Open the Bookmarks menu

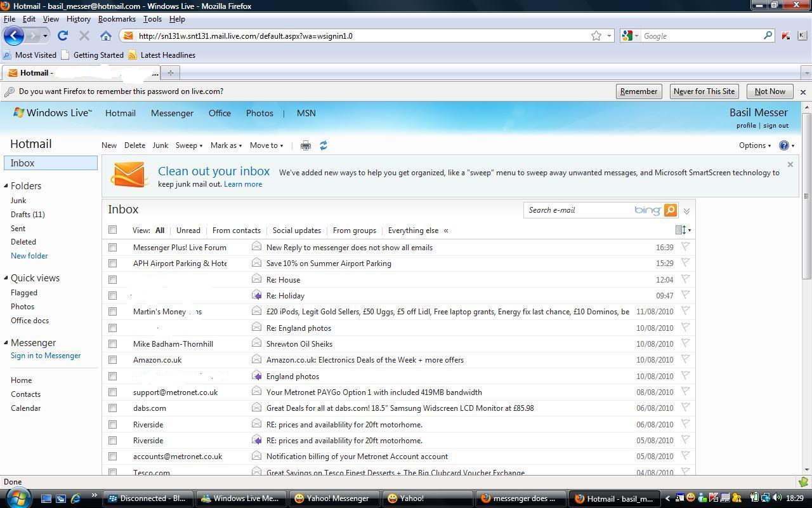tap(117, 19)
